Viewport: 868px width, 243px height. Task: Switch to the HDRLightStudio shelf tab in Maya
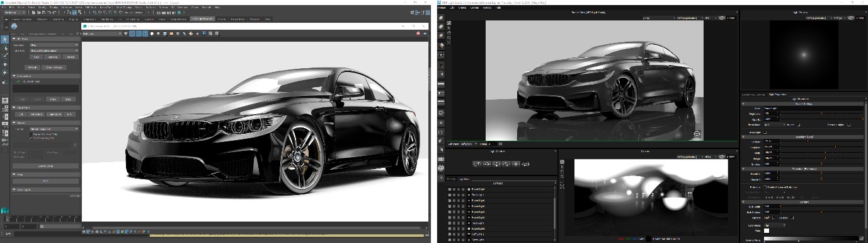coord(202,19)
